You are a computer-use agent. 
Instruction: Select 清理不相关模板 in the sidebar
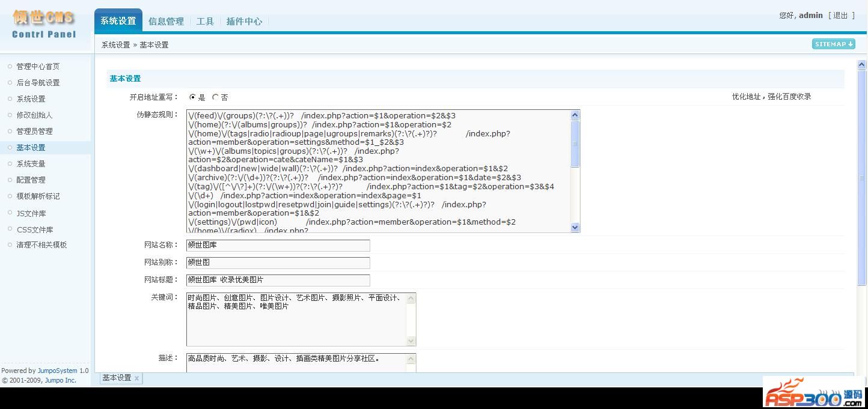click(x=41, y=245)
